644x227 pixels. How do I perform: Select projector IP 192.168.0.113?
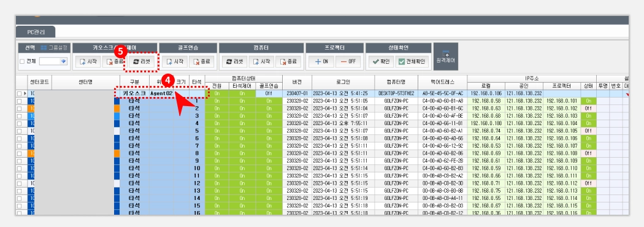pyautogui.click(x=561, y=190)
